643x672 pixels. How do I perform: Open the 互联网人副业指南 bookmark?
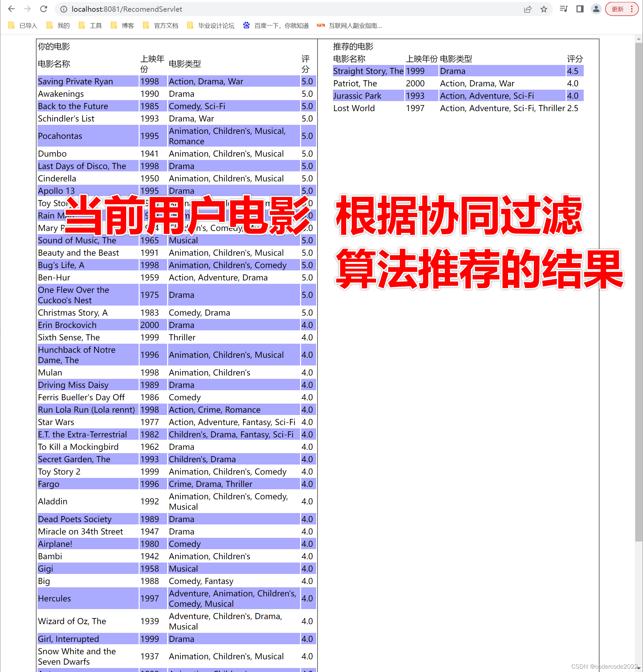(x=355, y=25)
